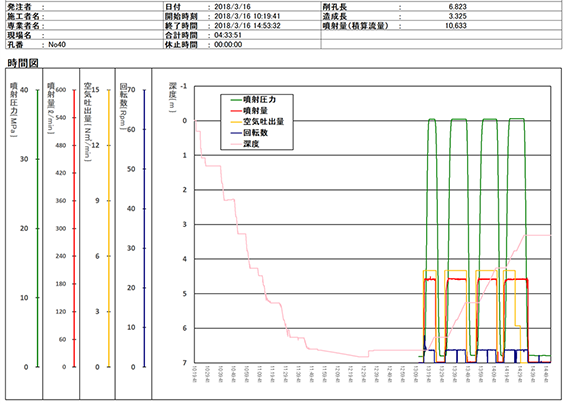Click the 50 tick on the blue rotation axis
Viewport: 570px width, 404px height.
pyautogui.click(x=131, y=169)
